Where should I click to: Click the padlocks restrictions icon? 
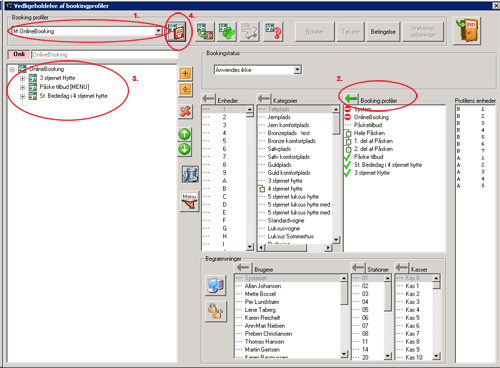(216, 311)
